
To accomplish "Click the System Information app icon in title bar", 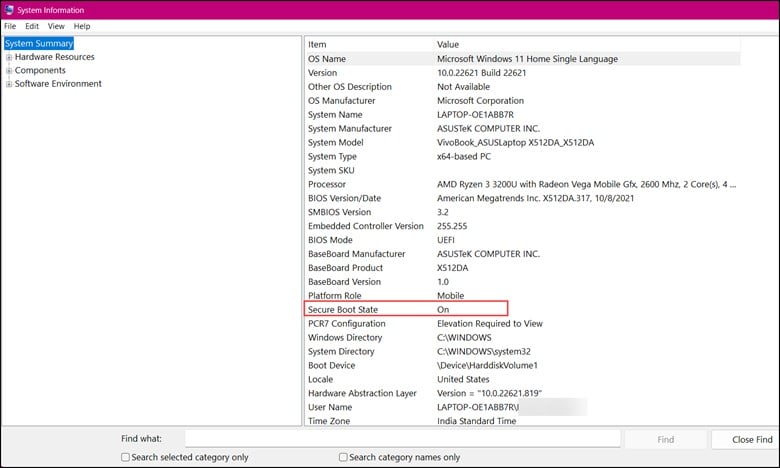I will coord(9,9).
